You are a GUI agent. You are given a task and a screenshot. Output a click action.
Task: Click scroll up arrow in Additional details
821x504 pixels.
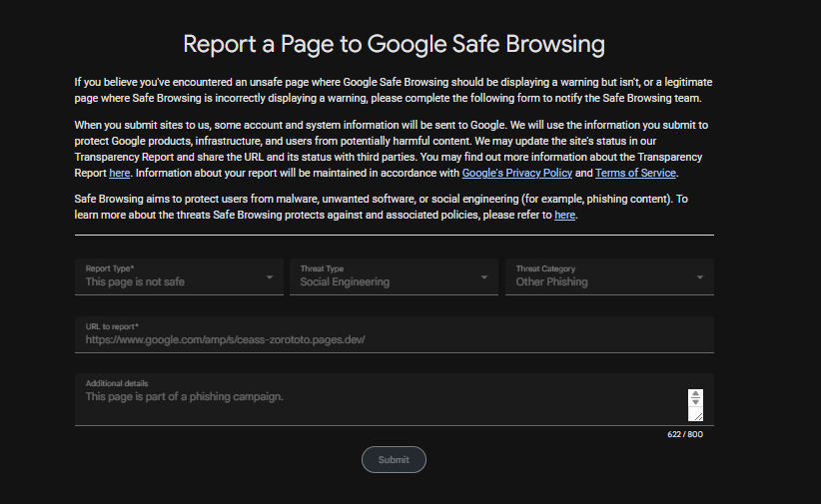[x=695, y=393]
